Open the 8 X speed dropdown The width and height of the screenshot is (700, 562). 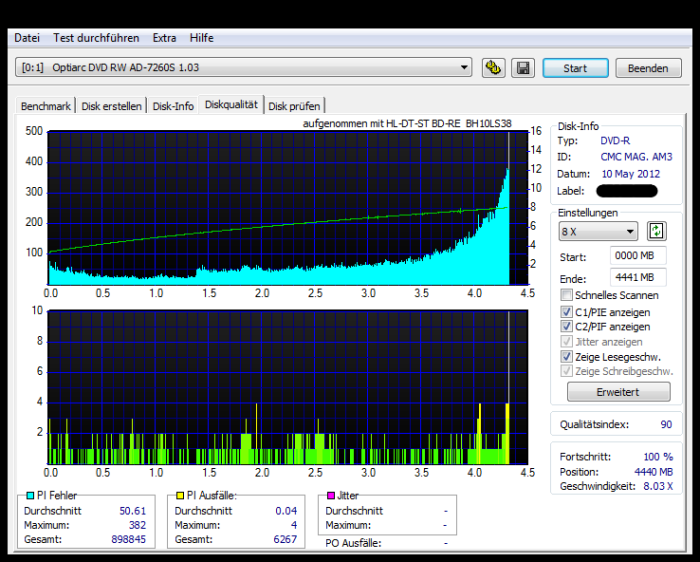click(598, 231)
